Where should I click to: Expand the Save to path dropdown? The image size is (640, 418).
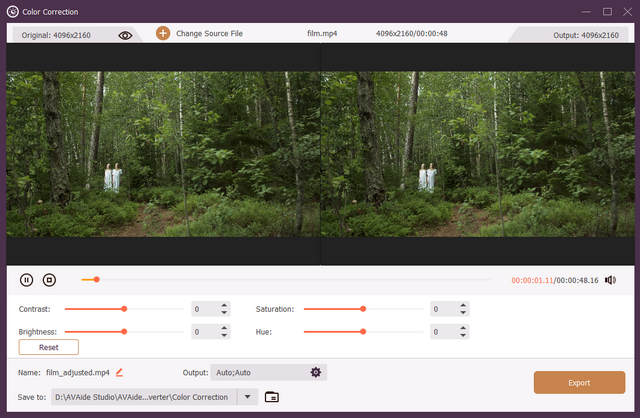point(248,397)
